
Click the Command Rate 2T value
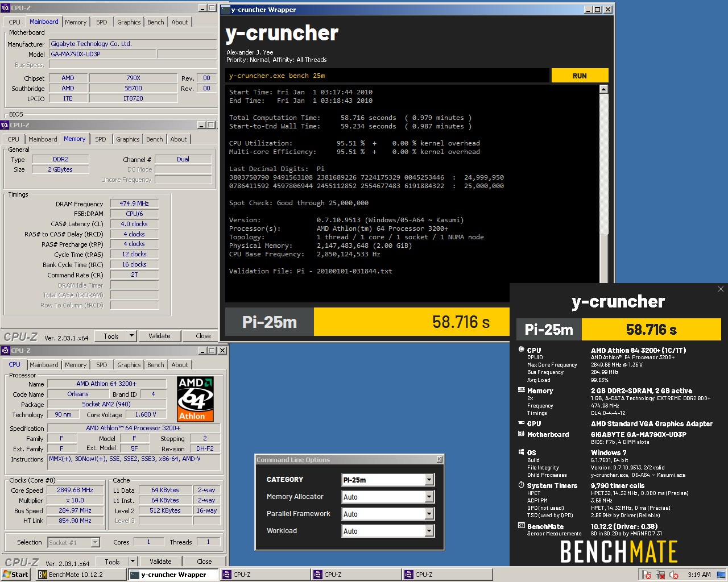point(134,275)
